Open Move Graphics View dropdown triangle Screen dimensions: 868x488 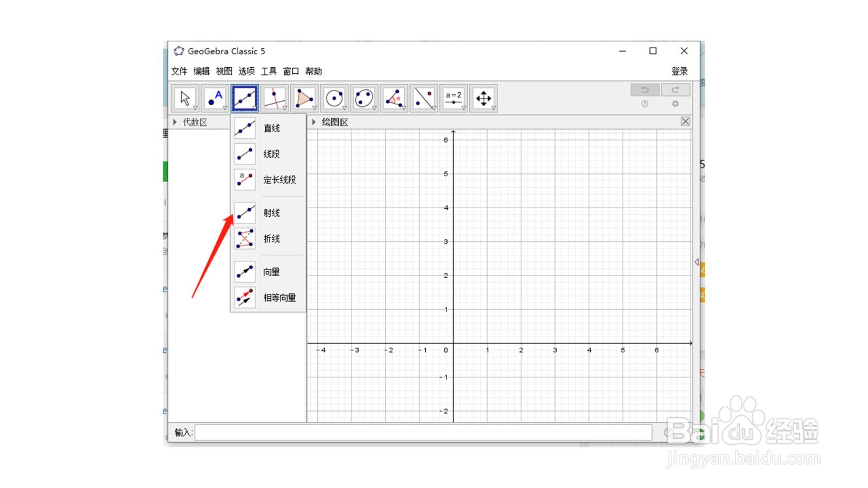click(494, 108)
